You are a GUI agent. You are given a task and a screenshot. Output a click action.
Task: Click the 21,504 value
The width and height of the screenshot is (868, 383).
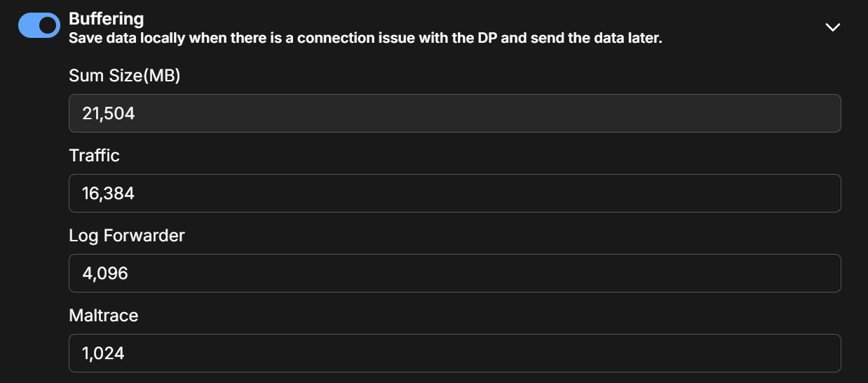(x=108, y=113)
